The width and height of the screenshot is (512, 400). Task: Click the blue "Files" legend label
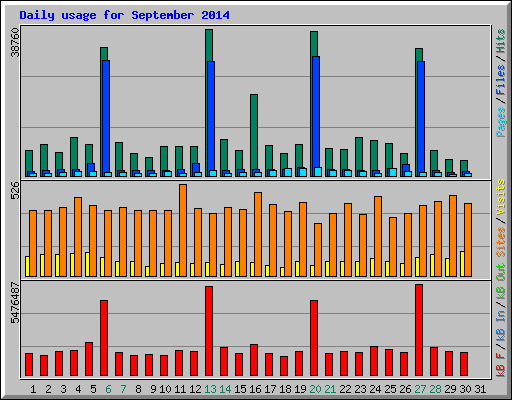(x=501, y=80)
